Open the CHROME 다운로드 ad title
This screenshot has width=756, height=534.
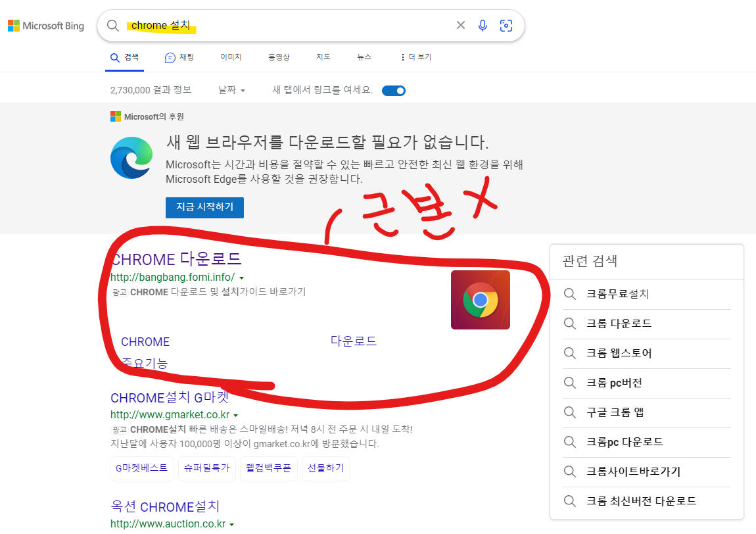[x=176, y=259]
